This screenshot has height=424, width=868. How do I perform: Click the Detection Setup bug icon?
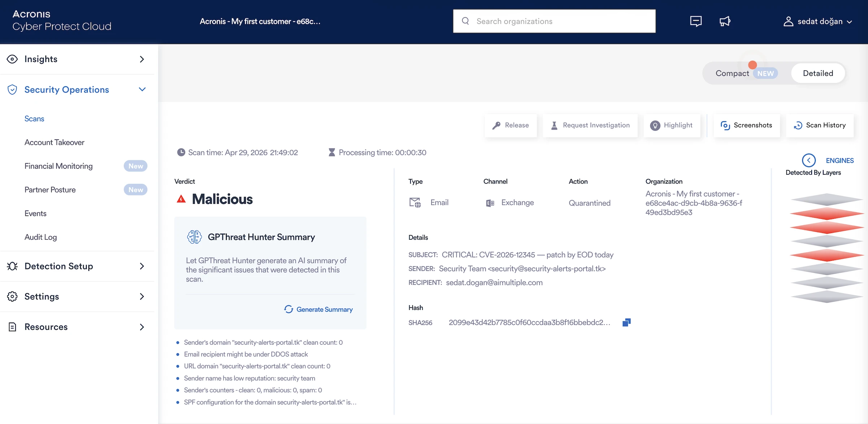[12, 266]
